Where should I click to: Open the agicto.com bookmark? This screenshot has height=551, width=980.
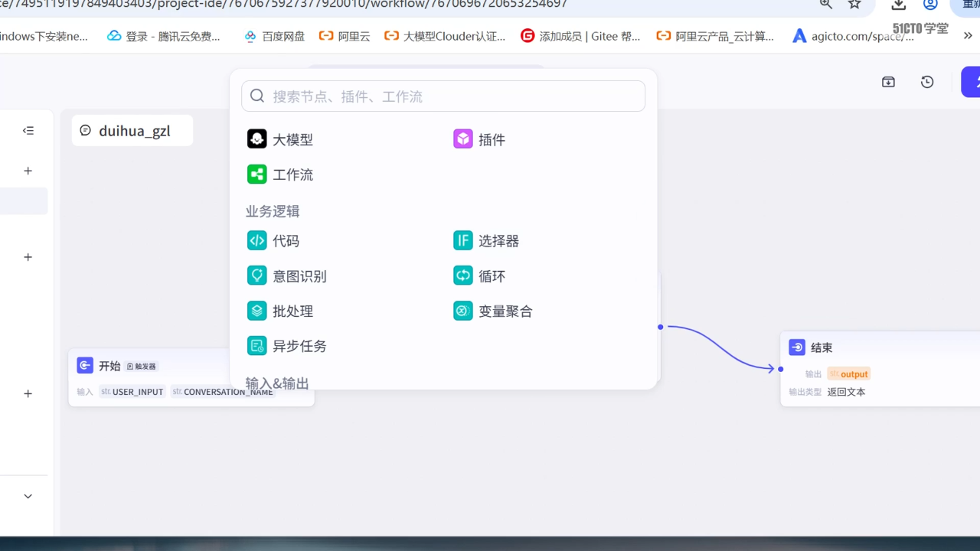click(x=853, y=36)
